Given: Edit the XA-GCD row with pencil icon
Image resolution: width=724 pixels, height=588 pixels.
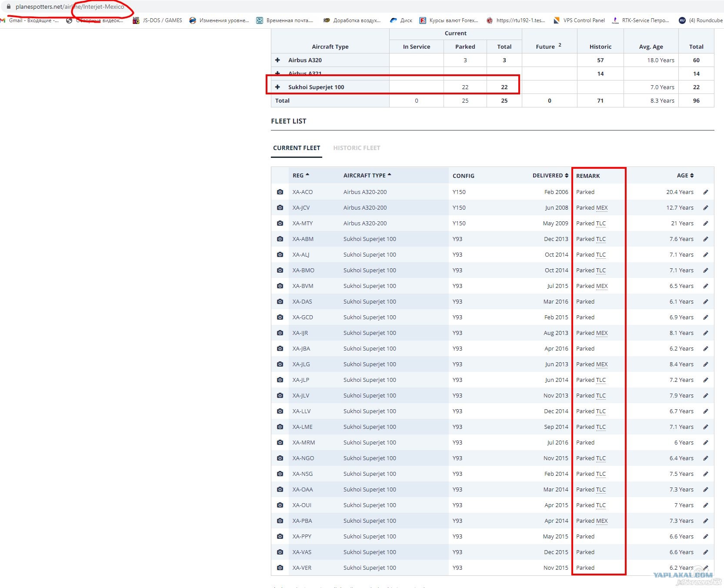Looking at the screenshot, I should 706,317.
